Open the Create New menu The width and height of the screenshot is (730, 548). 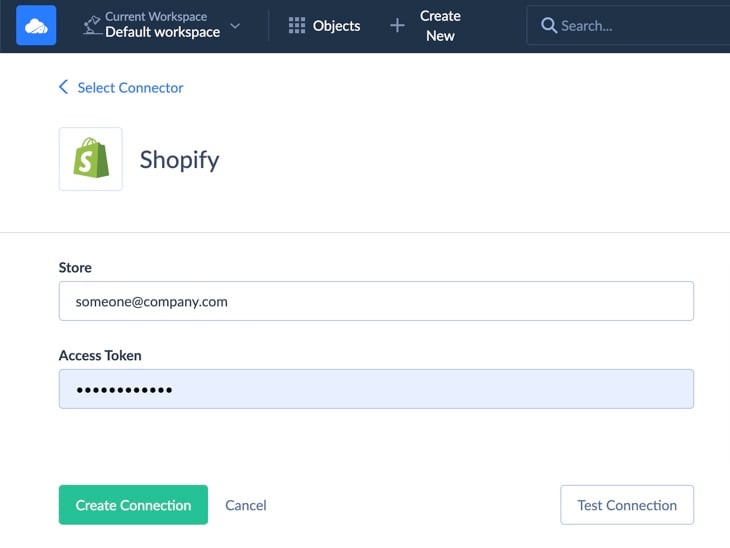[x=425, y=26]
